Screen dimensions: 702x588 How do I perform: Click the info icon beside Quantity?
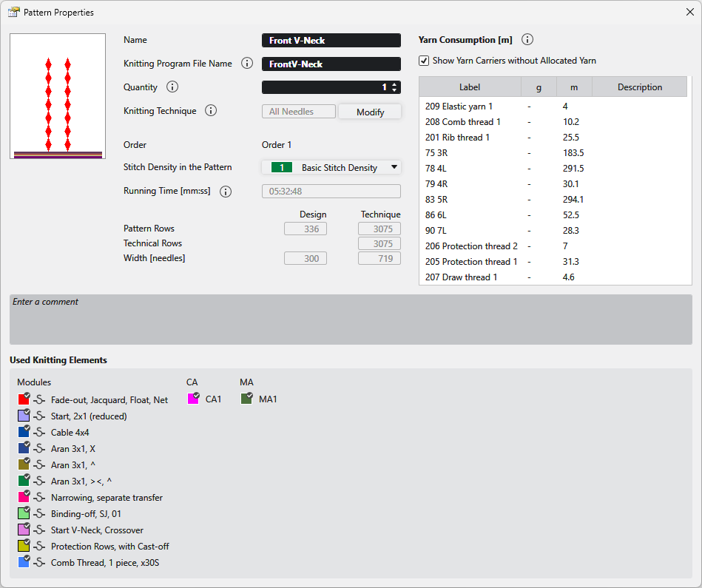tap(172, 87)
